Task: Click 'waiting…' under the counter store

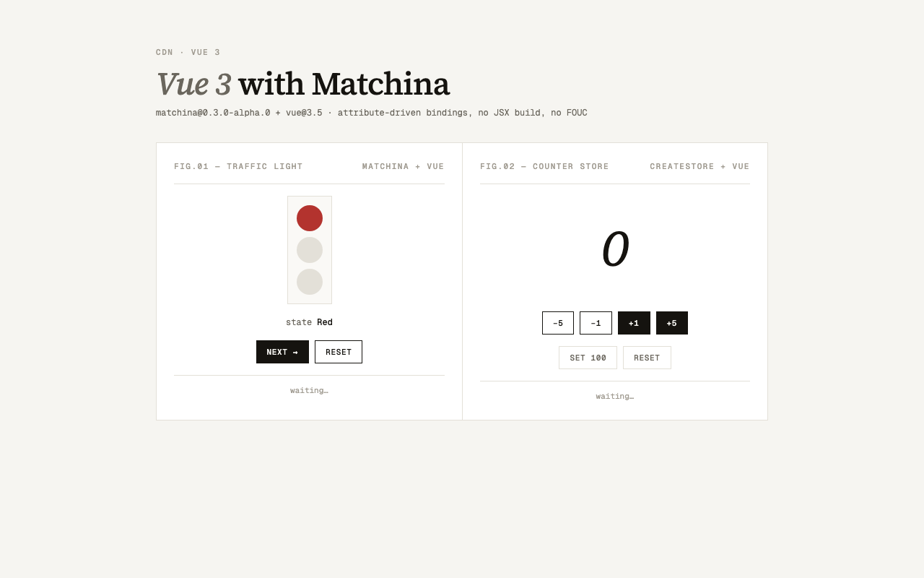Action: pyautogui.click(x=615, y=396)
